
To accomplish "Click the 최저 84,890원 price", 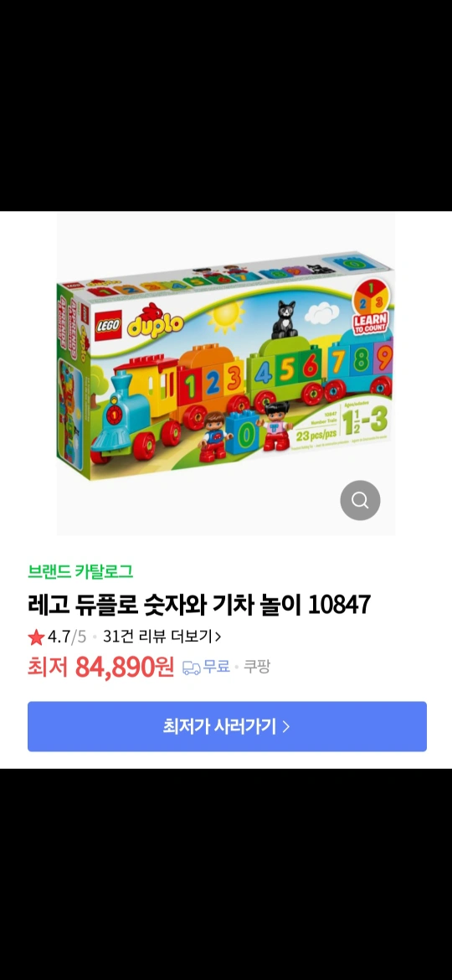I will click(100, 668).
